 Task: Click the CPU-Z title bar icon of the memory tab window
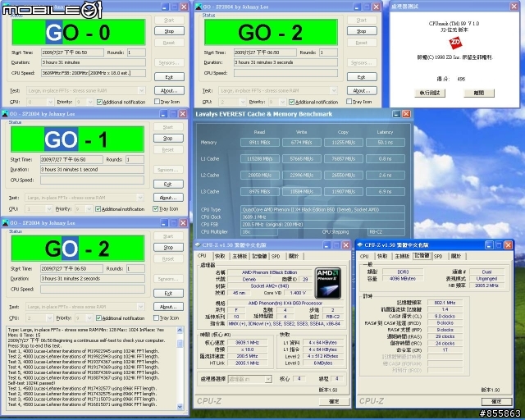point(360,244)
